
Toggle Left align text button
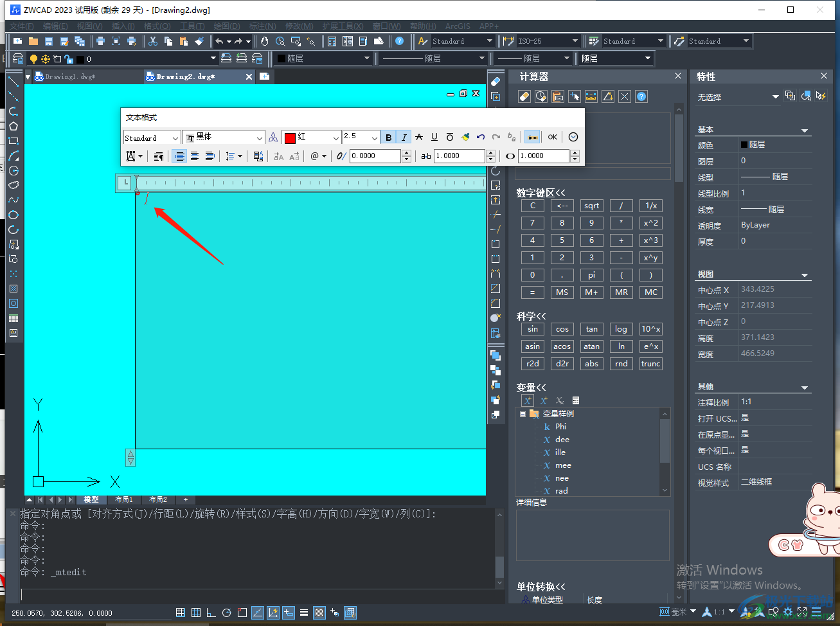click(179, 156)
